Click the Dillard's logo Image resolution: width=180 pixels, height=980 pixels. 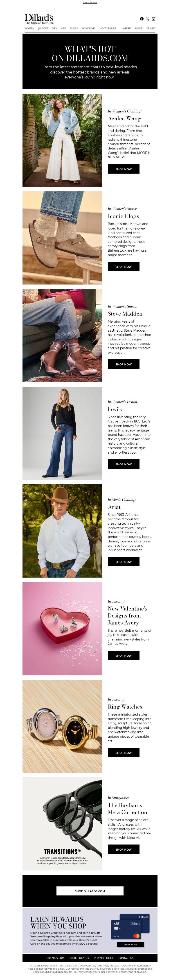(39, 19)
